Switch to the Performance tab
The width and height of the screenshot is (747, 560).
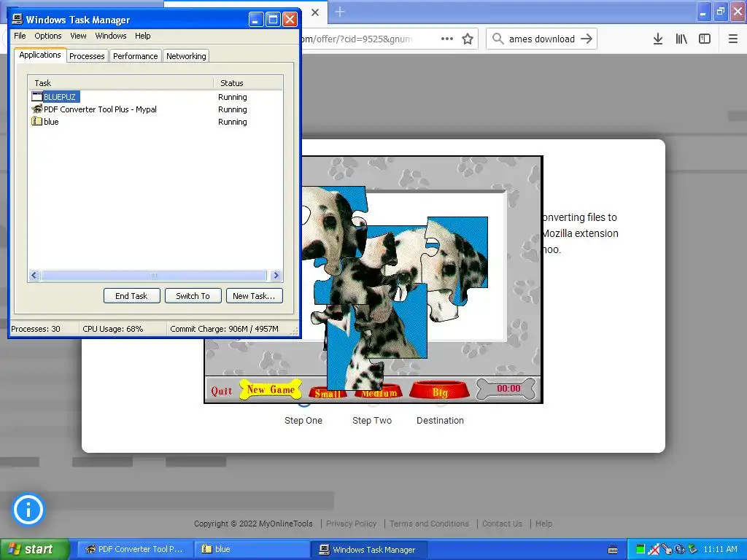click(x=135, y=55)
